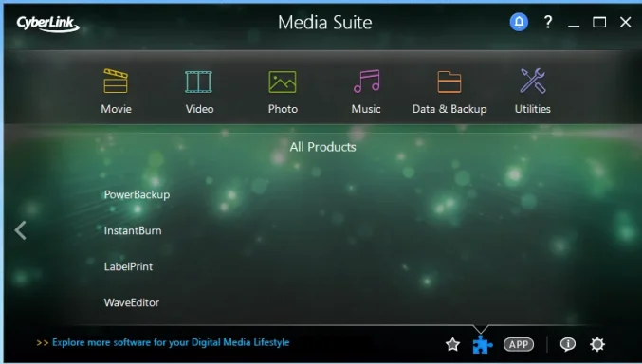Launch WaveEditor from the product list
642x364 pixels.
[x=132, y=302]
